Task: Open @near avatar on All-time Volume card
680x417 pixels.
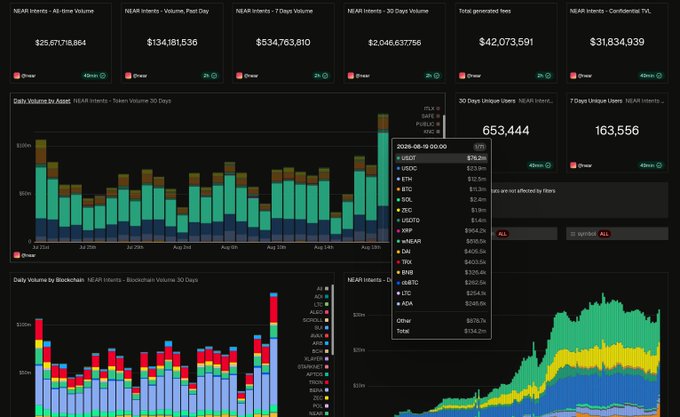Action: click(16, 75)
